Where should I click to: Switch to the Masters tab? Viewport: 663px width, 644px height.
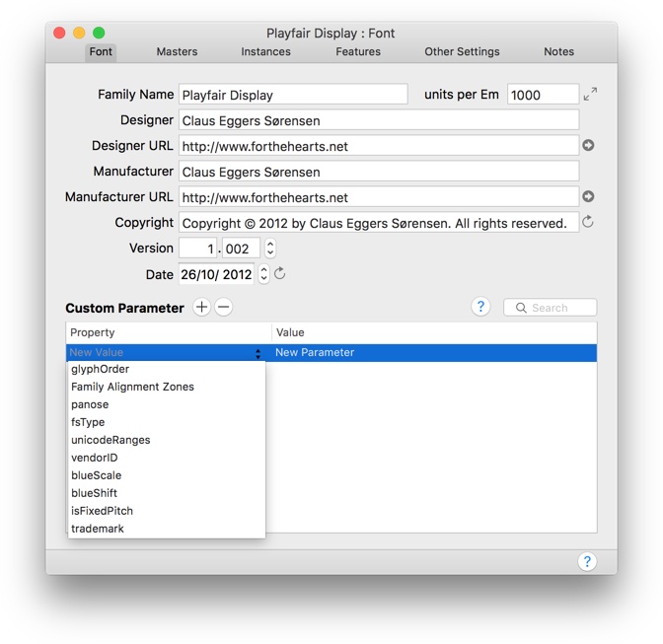[177, 51]
